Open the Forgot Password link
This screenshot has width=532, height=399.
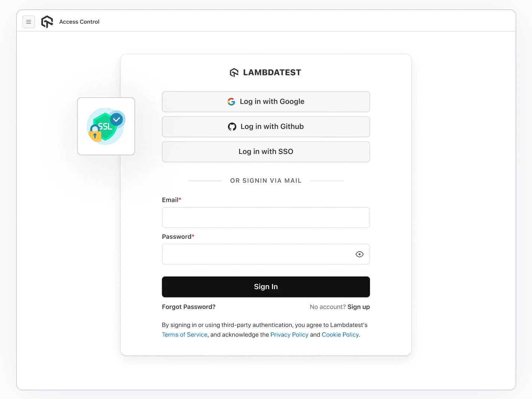[x=189, y=307]
